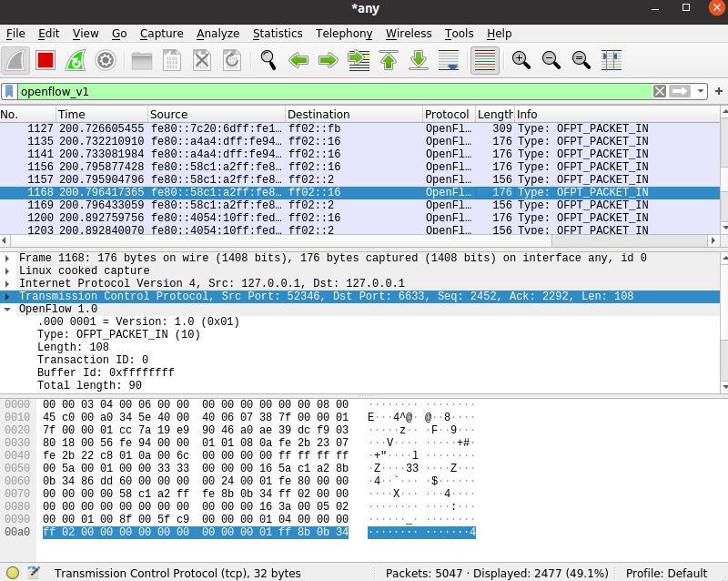Screen dimensions: 728x581
Task: Open the Tools menu
Action: point(460,34)
